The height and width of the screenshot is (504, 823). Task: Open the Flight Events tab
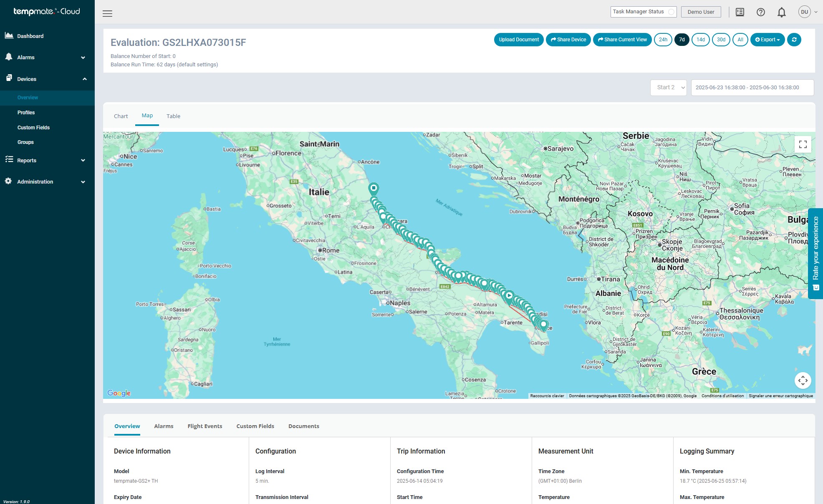tap(204, 426)
